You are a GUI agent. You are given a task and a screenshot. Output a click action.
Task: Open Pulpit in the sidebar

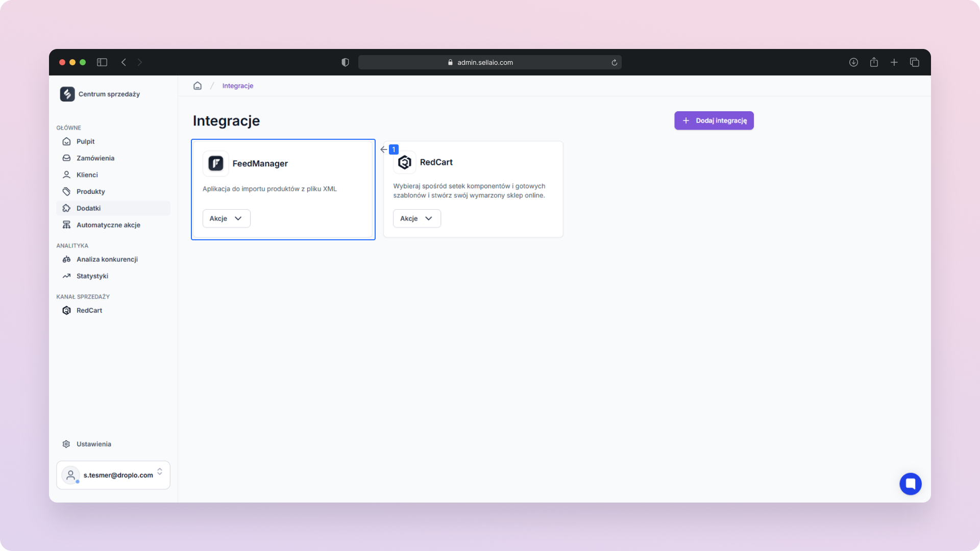coord(113,141)
